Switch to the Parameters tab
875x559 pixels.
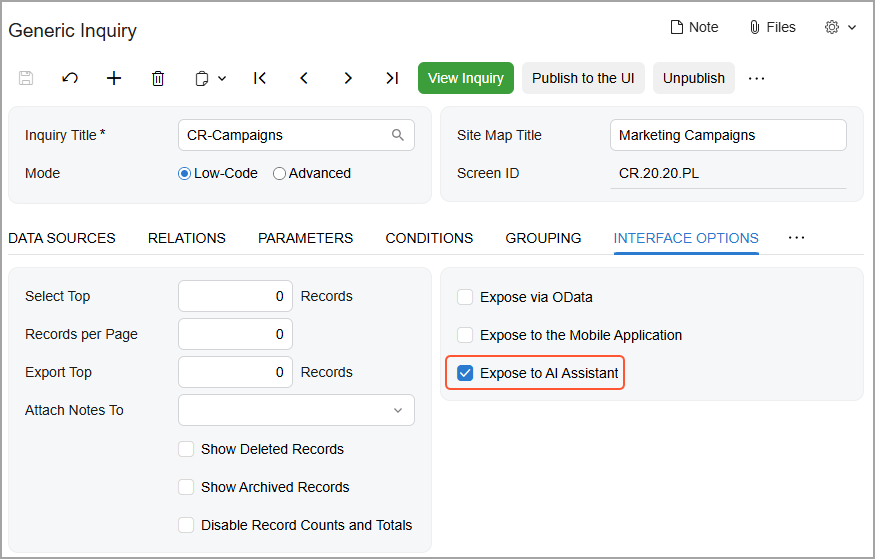pyautogui.click(x=305, y=238)
